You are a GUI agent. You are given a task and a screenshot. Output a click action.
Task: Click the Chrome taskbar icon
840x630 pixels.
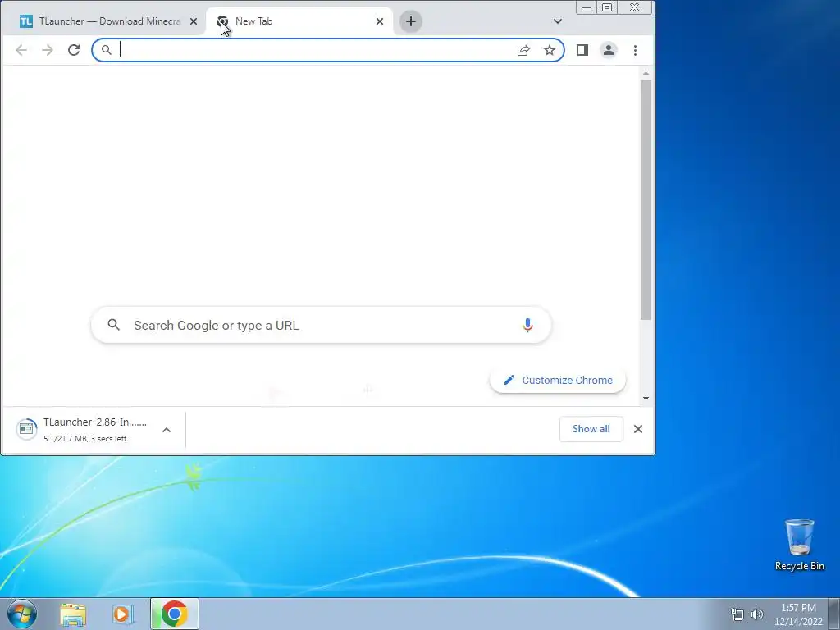tap(175, 614)
